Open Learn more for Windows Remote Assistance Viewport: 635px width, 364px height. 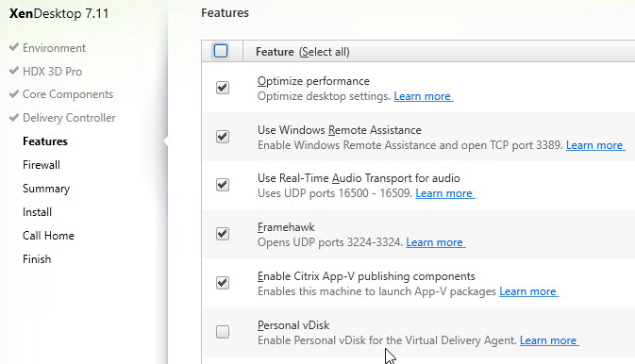(x=595, y=145)
